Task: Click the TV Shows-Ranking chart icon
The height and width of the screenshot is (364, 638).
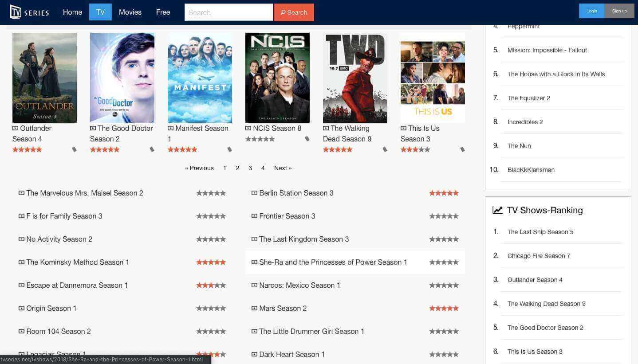Action: pyautogui.click(x=498, y=210)
